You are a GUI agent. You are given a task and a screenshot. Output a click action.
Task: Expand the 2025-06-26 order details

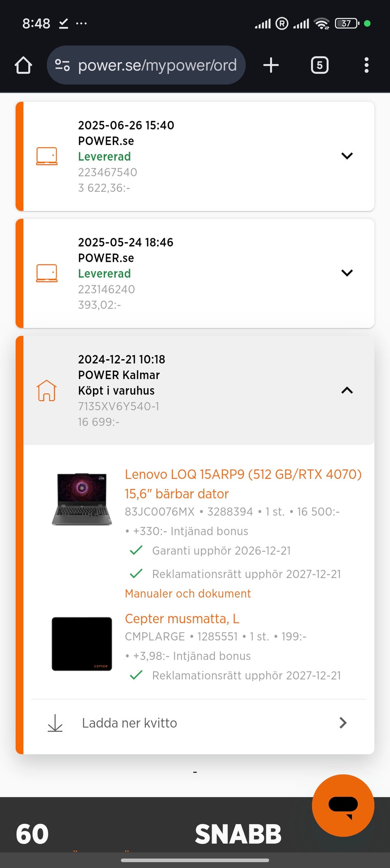pos(347,156)
